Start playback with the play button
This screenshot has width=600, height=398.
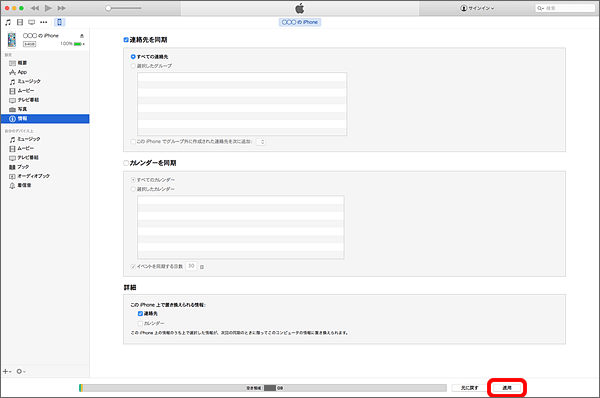pos(48,8)
